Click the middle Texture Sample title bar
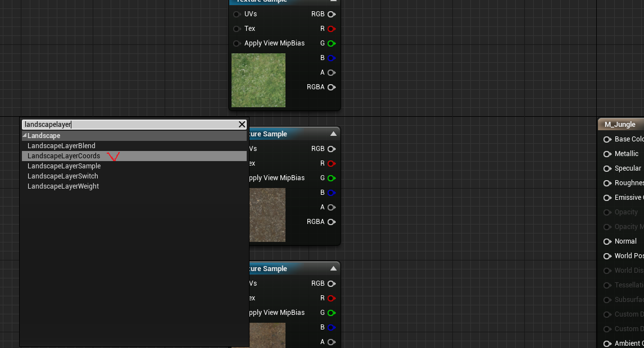Screen dimensions: 644x348 (x=294, y=134)
